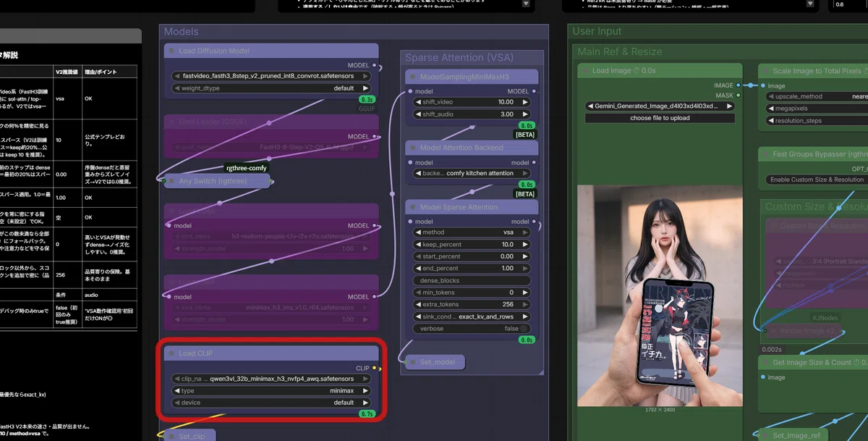
Task: Open the type dropdown set to minimax
Action: (x=271, y=391)
